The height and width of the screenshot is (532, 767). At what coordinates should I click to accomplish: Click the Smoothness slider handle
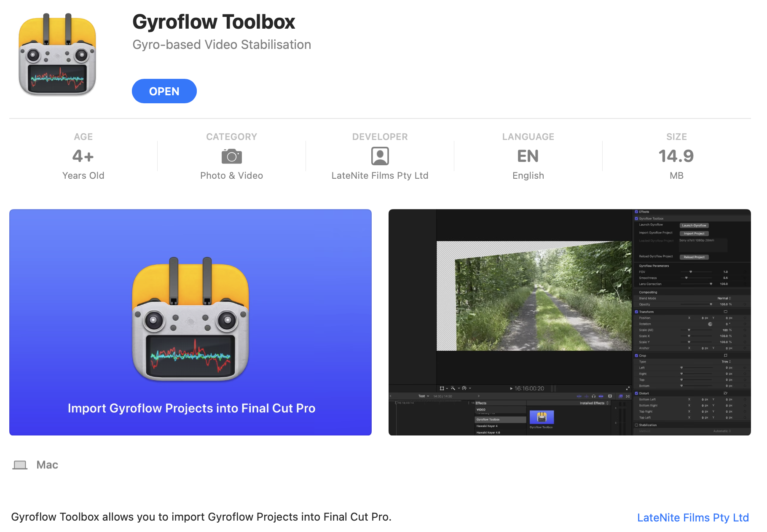click(686, 278)
